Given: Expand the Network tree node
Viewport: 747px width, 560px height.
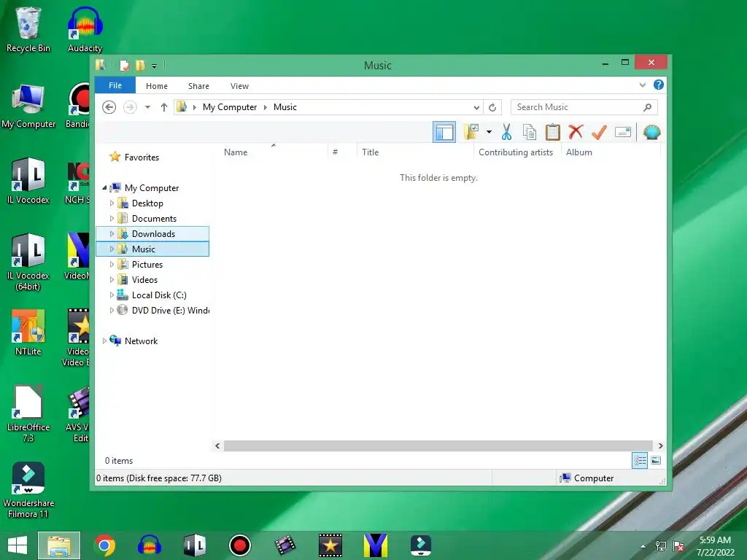Looking at the screenshot, I should (x=104, y=341).
